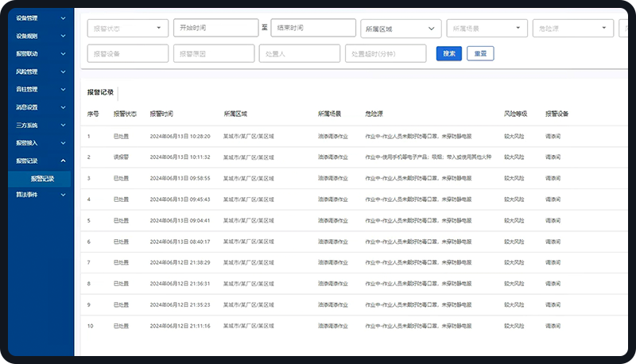The height and width of the screenshot is (364, 636).
Task: Expand the 设备规则 sidebar menu
Action: point(40,36)
